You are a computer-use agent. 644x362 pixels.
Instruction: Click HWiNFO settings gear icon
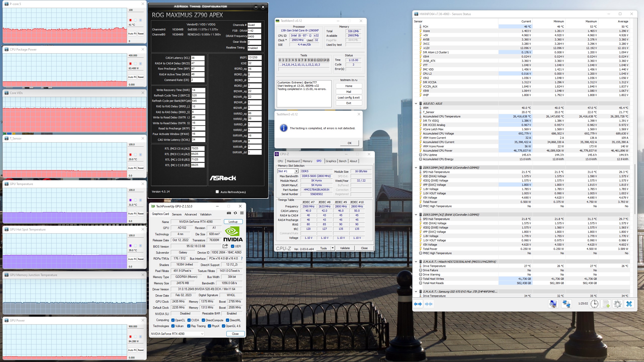pos(617,304)
